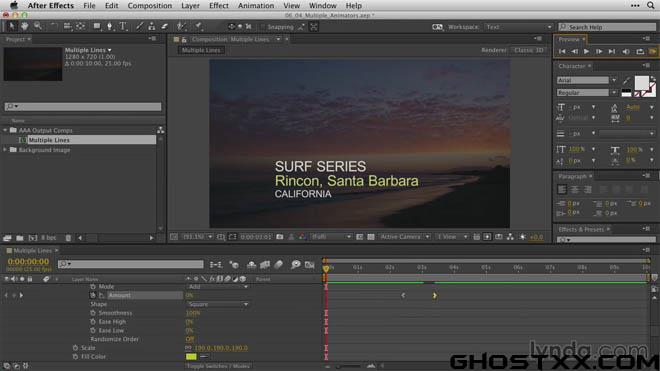Toggle stopwatch for Ease Low property
This screenshot has height=371, width=660.
click(x=93, y=331)
